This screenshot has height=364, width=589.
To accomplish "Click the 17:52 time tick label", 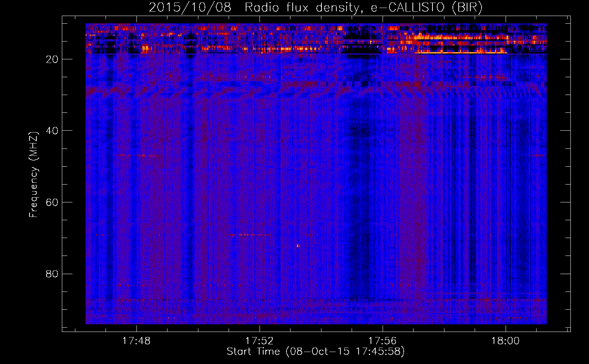I will pos(259,341).
